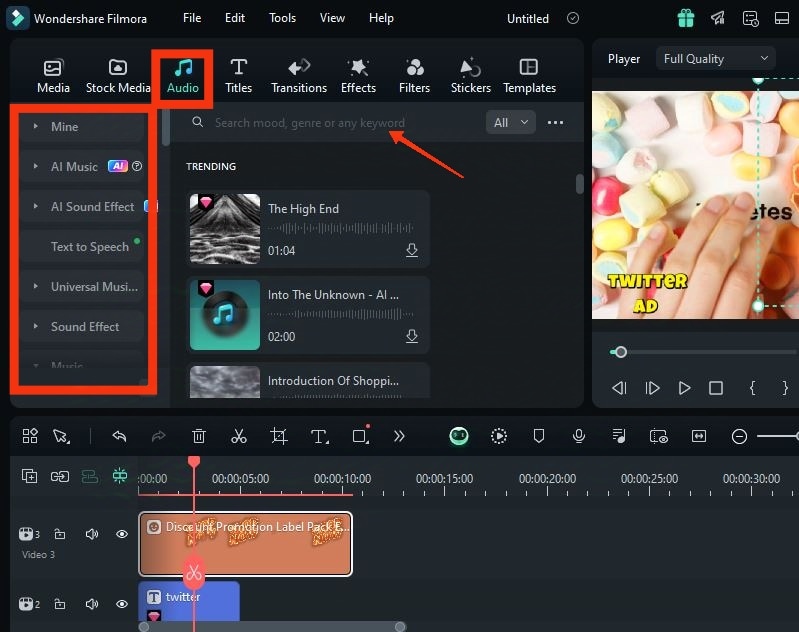Step to next frame in player
The height and width of the screenshot is (632, 799).
coord(652,388)
